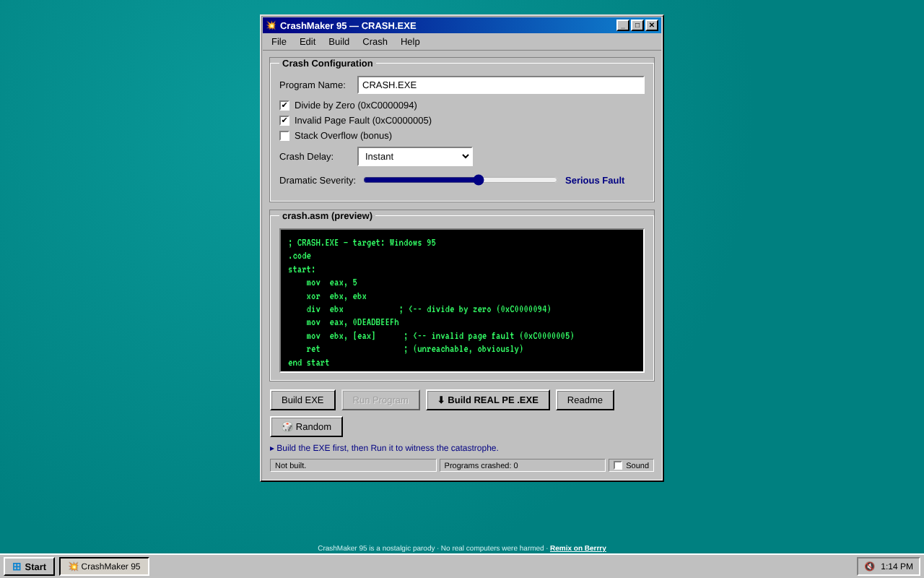
Task: Enable Stack Overflow bonus checkbox
Action: click(284, 136)
